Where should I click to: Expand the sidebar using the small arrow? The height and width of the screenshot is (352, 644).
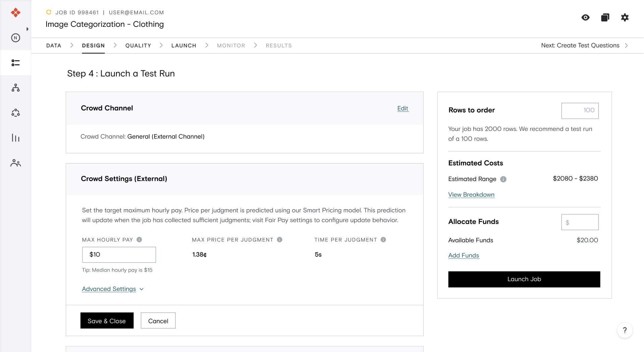click(x=27, y=29)
